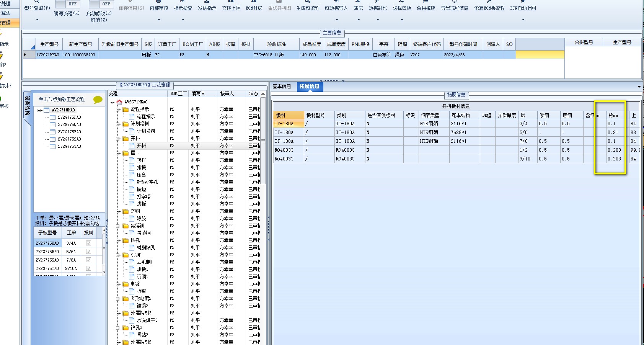
Task: Open the panel dropdown arrow right of the tabs
Action: (639, 87)
